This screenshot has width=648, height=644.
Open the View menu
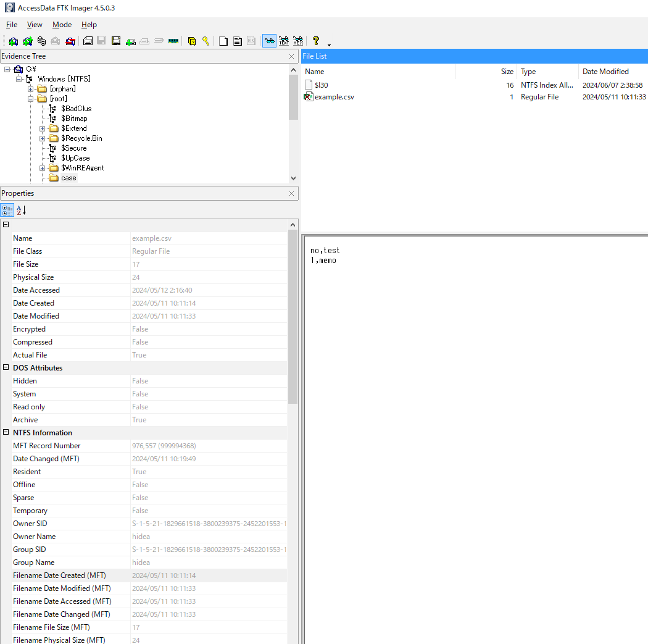[35, 25]
